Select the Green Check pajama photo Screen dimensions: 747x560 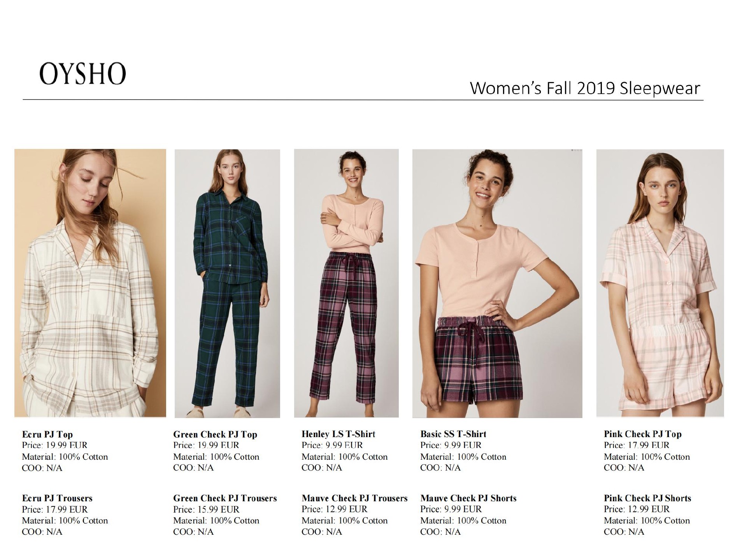[227, 283]
